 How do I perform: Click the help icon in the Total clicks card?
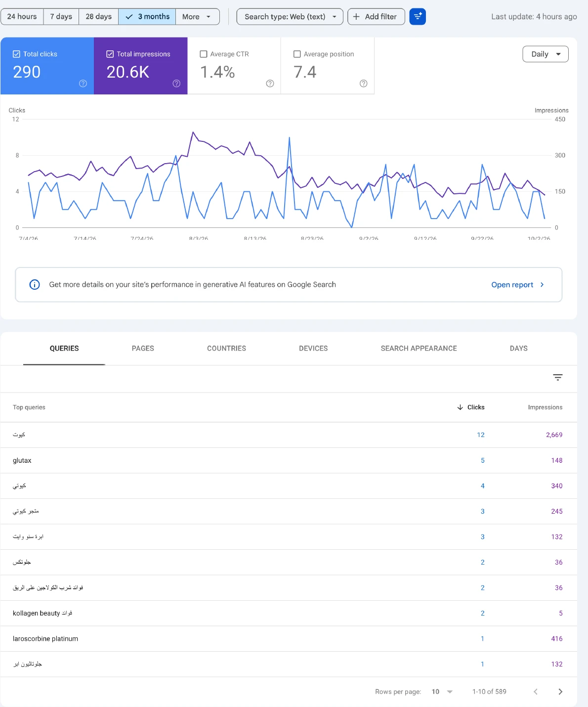(83, 84)
